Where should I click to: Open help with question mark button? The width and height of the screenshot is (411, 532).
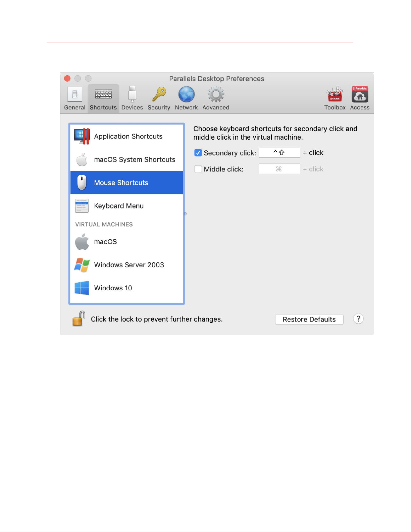tap(358, 319)
